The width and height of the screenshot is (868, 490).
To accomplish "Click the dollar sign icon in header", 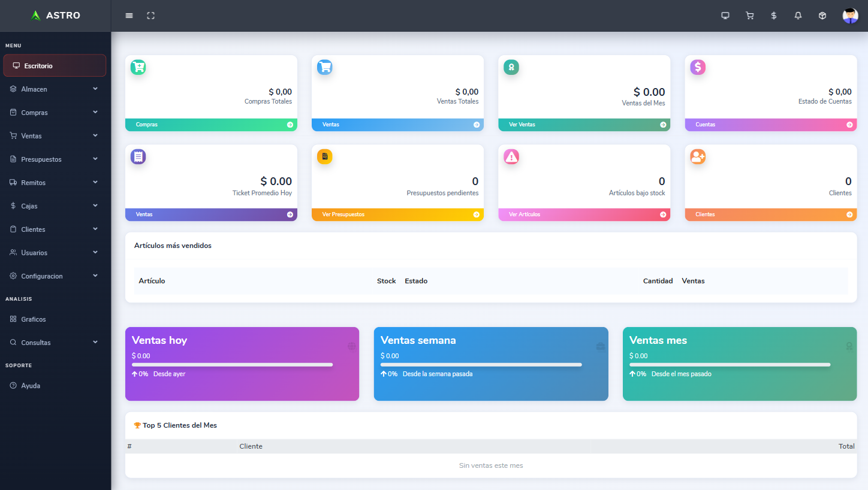I will pos(774,16).
